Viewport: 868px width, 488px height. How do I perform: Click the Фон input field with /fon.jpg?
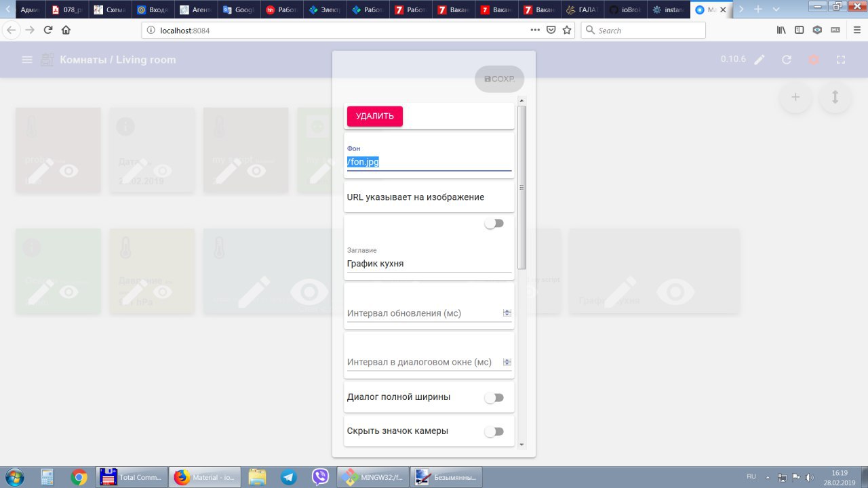point(429,163)
